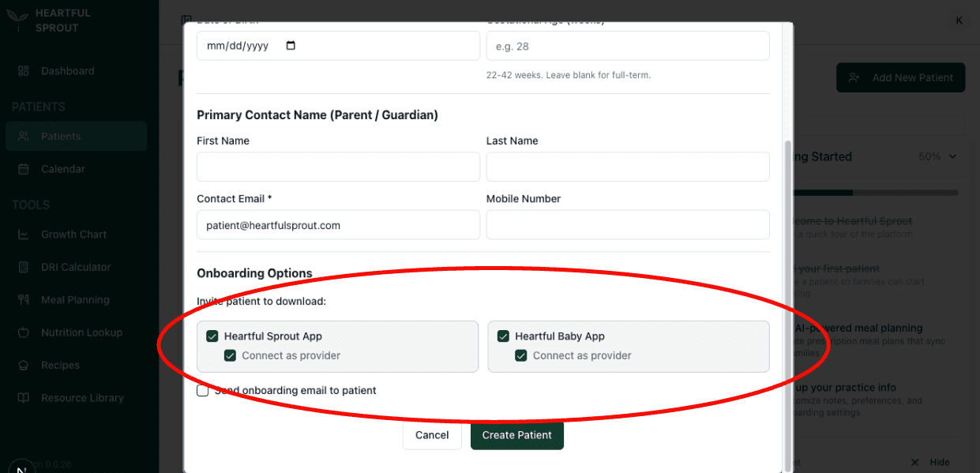Click the Onboarding Options heading
980x473 pixels.
click(x=254, y=273)
